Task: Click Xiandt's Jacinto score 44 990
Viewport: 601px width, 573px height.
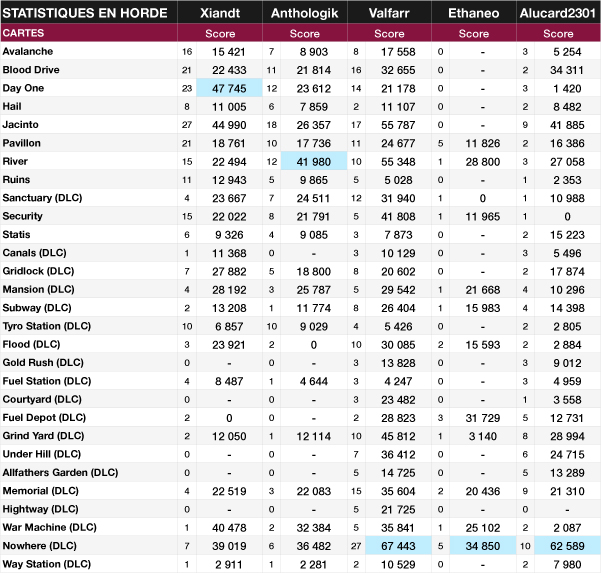Action: [x=229, y=125]
